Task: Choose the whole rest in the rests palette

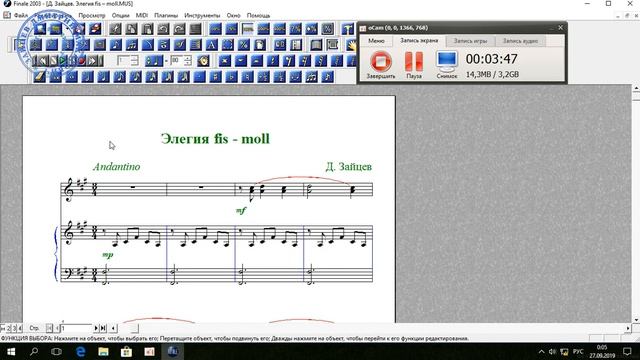Action: point(241,61)
